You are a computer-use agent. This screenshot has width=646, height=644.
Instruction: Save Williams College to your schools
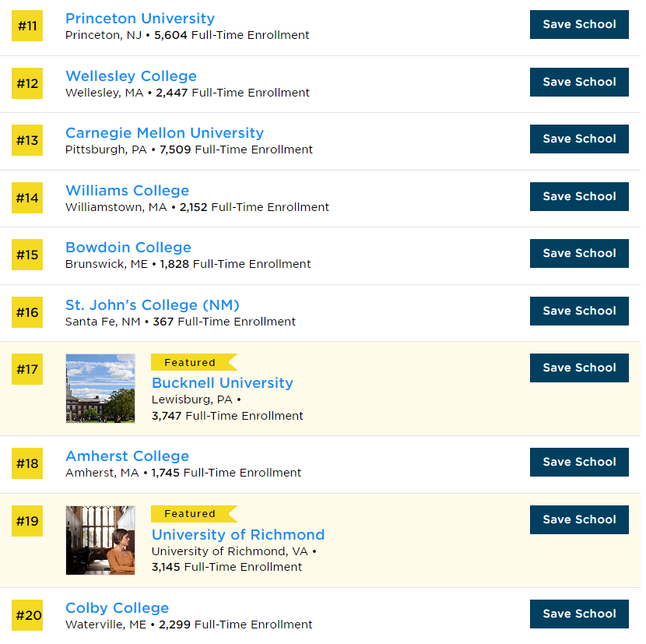579,197
